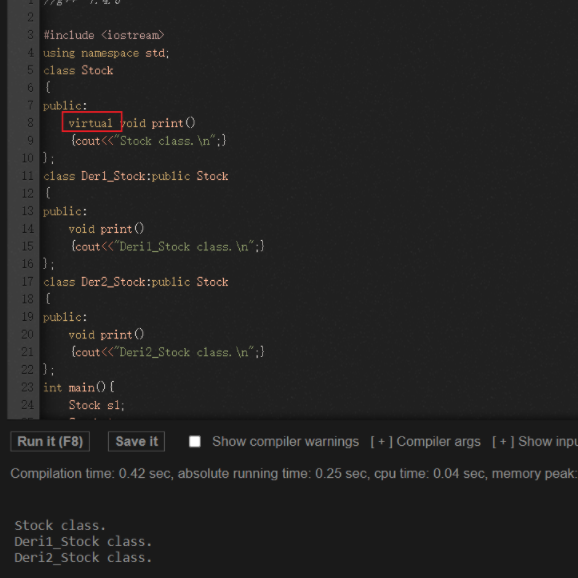Image resolution: width=578 pixels, height=578 pixels.
Task: Click the 'Stock class.\n' cout line
Action: pos(149,140)
